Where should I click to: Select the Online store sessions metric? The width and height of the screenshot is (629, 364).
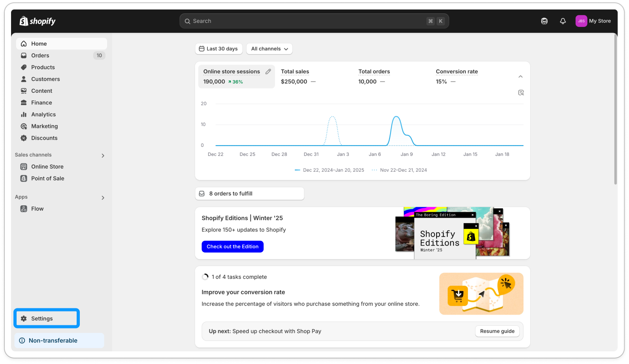click(237, 77)
